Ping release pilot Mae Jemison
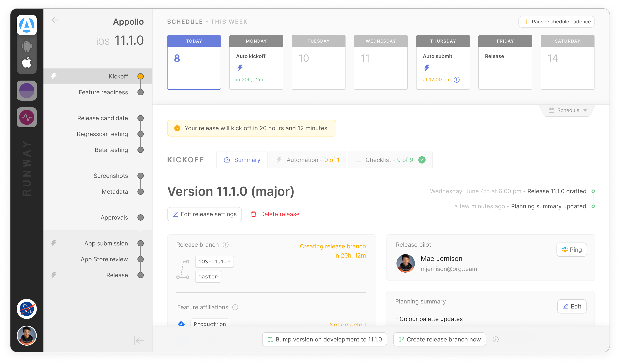Screen dimensions: 620x364 572,249
